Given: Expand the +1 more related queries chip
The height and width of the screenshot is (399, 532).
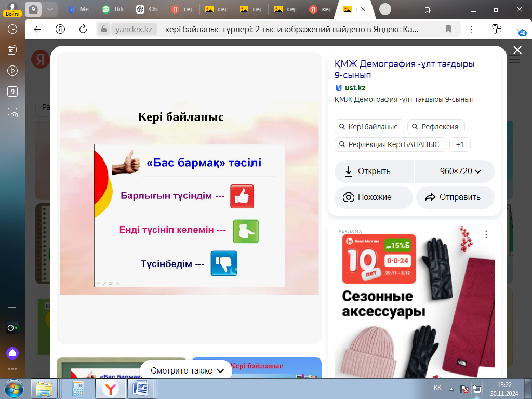Looking at the screenshot, I should pyautogui.click(x=460, y=144).
